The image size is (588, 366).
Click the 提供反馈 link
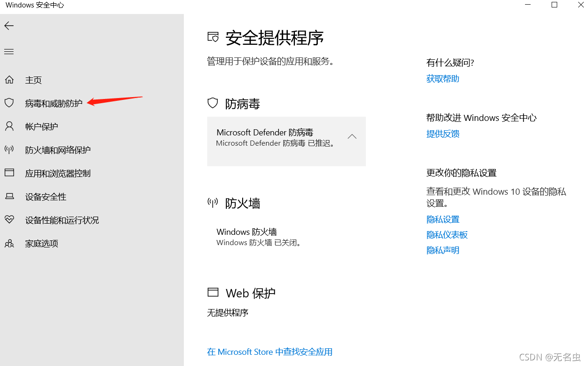pos(443,134)
